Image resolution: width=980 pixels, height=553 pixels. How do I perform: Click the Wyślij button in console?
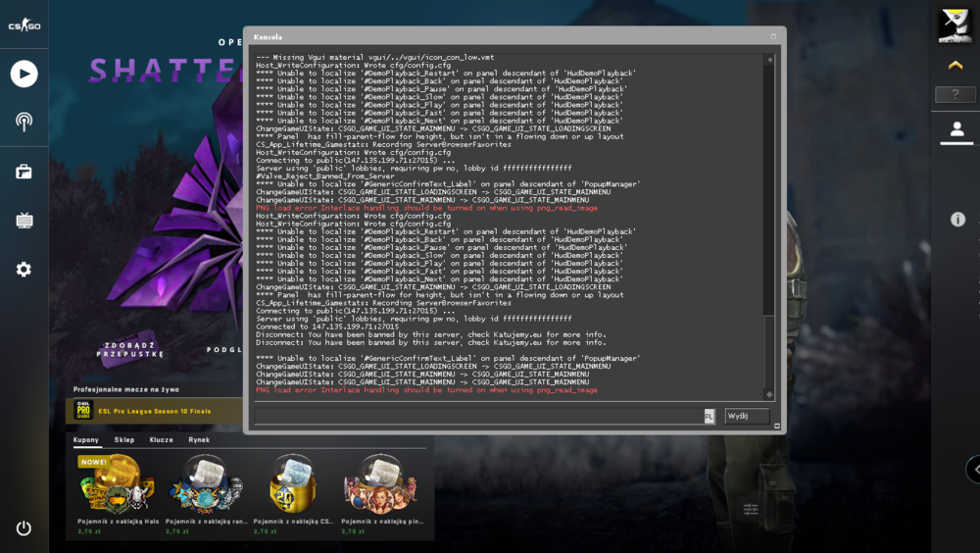tap(747, 416)
